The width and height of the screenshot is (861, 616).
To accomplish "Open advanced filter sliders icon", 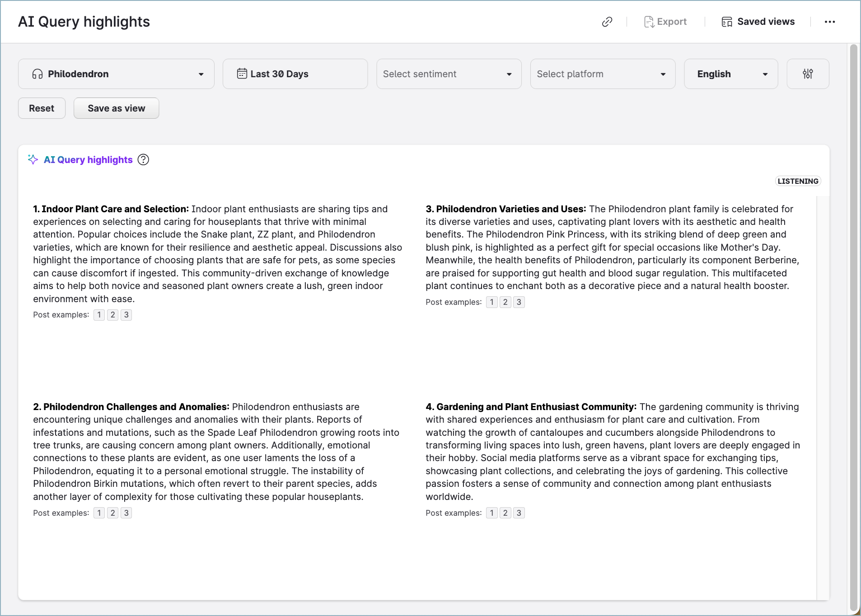I will coord(808,74).
